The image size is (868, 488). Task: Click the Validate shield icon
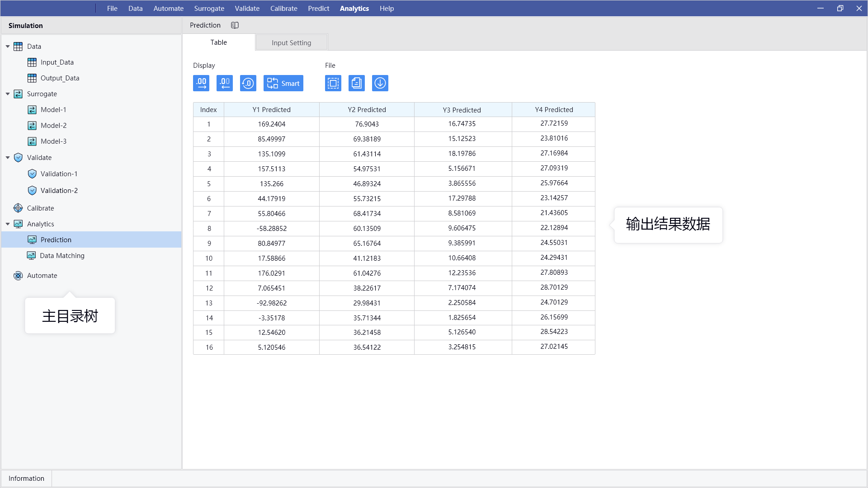pyautogui.click(x=18, y=158)
